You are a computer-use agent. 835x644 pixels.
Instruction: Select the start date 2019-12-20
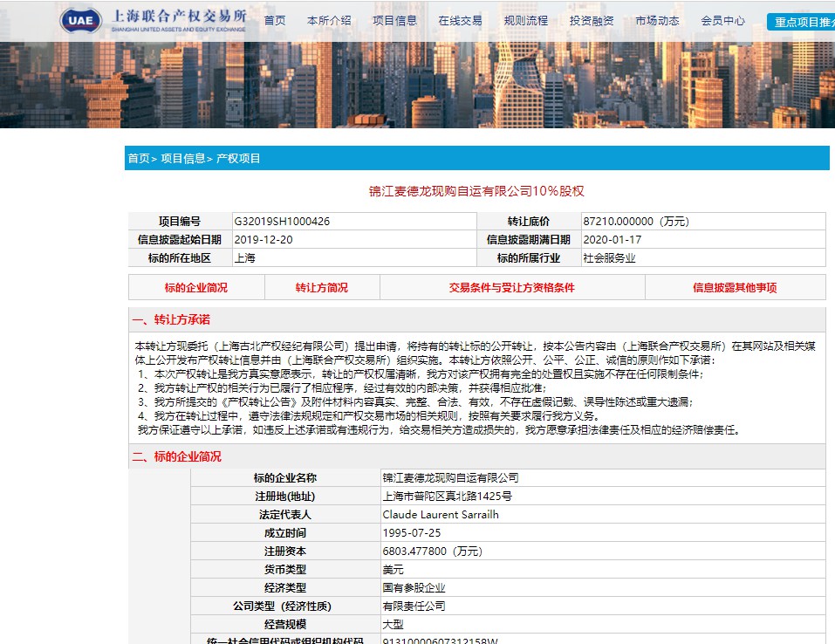click(x=264, y=240)
